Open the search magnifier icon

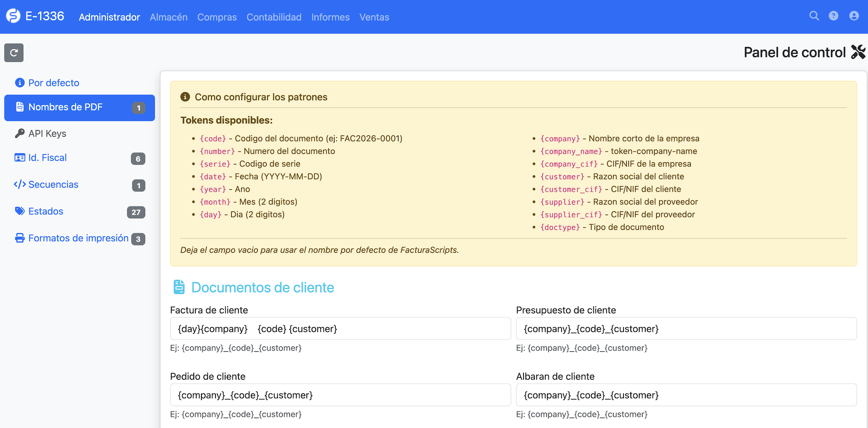(x=814, y=16)
